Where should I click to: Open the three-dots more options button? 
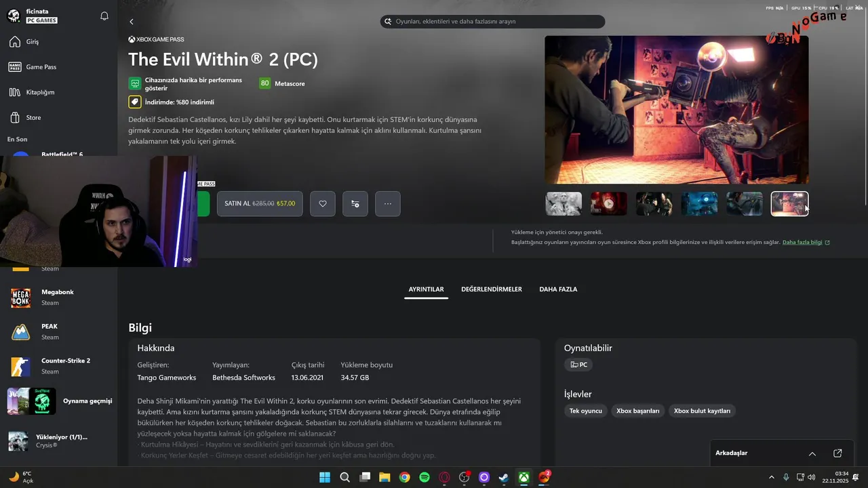[388, 203]
